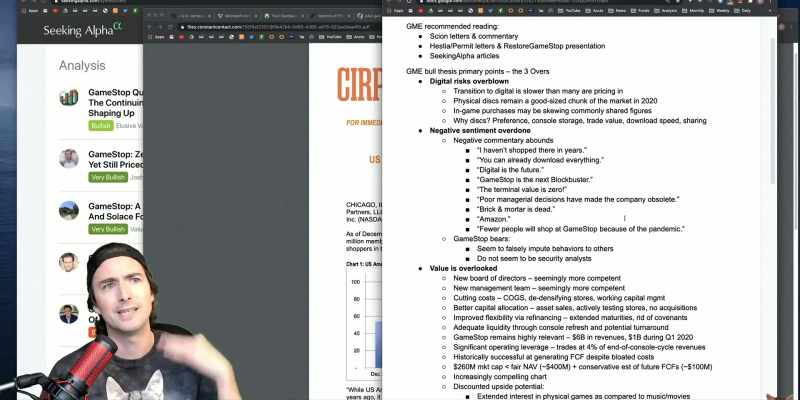The image size is (800, 400).
Task: Click the quote 'Digital is the future.'
Action: click(x=510, y=170)
